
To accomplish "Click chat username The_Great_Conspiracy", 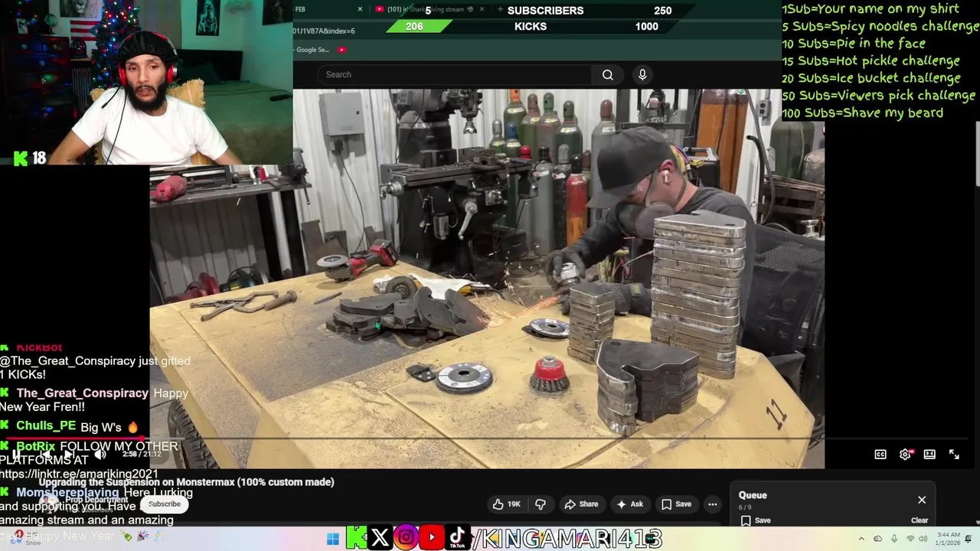I will tap(82, 393).
